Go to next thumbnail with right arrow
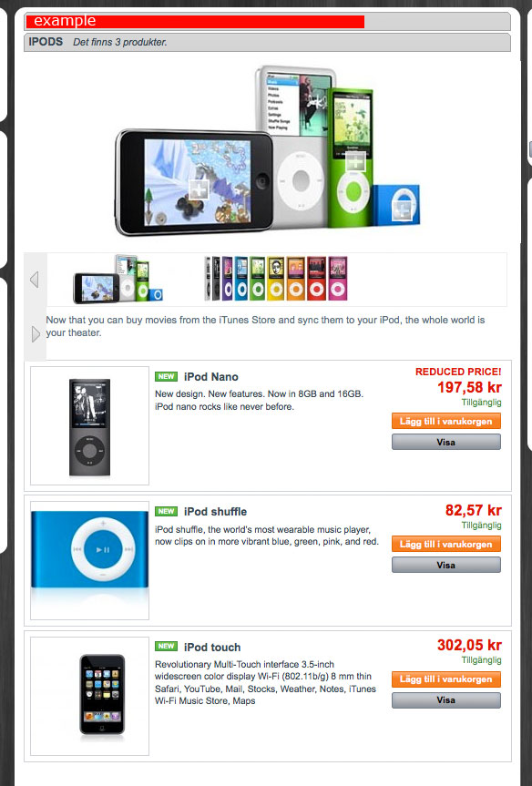The image size is (532, 786). click(36, 334)
